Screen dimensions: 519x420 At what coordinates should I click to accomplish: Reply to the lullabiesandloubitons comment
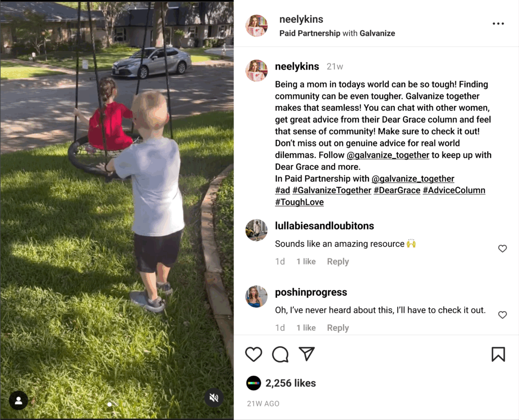point(338,261)
